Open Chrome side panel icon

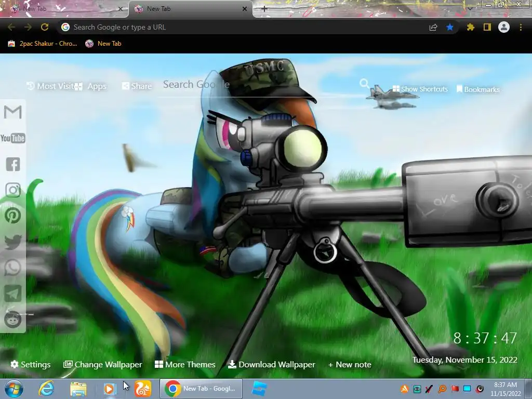point(487,27)
